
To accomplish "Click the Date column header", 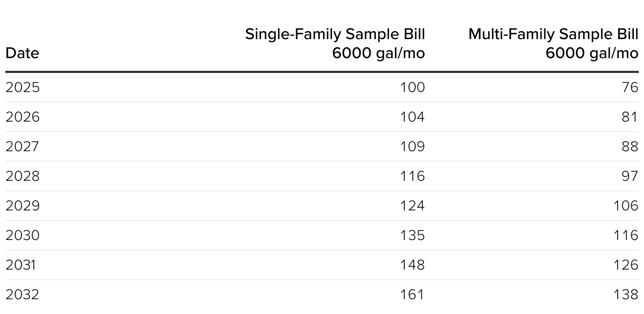I will pyautogui.click(x=22, y=53).
